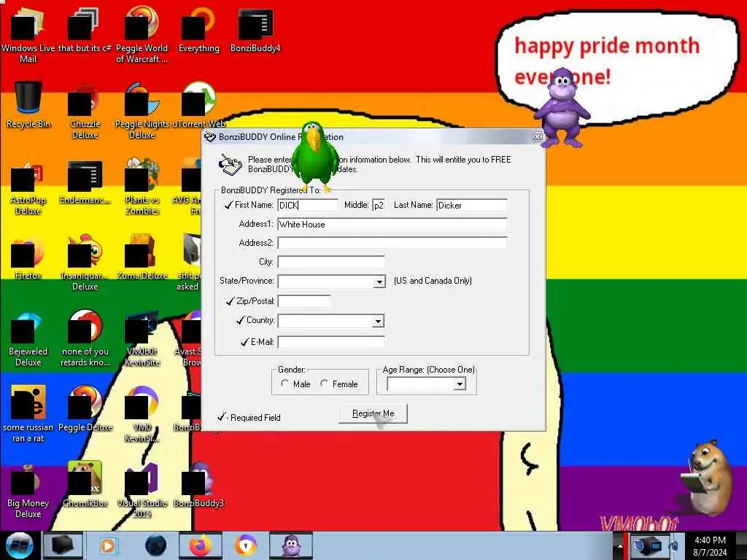Open Visual Studio 2015 shortcut

point(142,491)
